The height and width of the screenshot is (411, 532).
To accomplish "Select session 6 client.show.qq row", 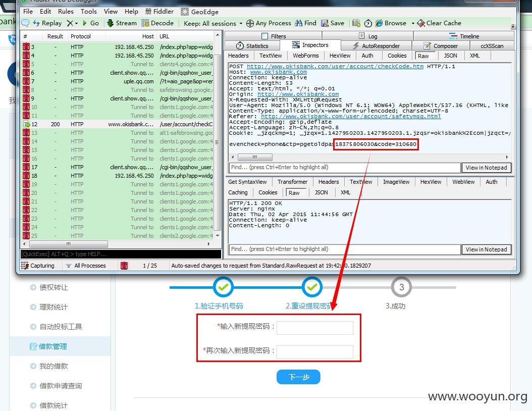I will tap(118, 73).
